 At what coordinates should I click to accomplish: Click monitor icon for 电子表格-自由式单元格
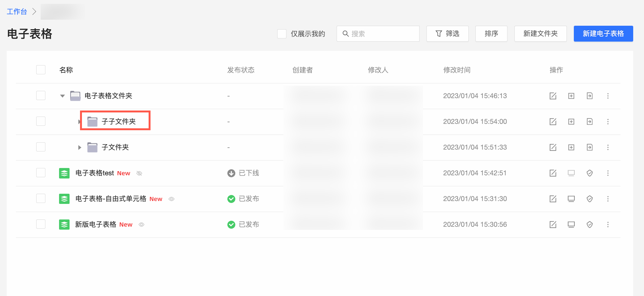571,199
